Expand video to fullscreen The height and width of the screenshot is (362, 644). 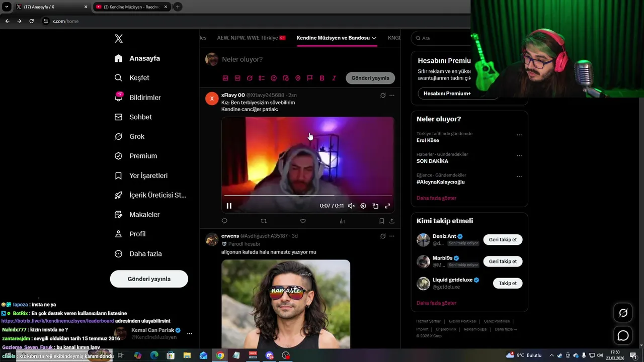coord(387,206)
